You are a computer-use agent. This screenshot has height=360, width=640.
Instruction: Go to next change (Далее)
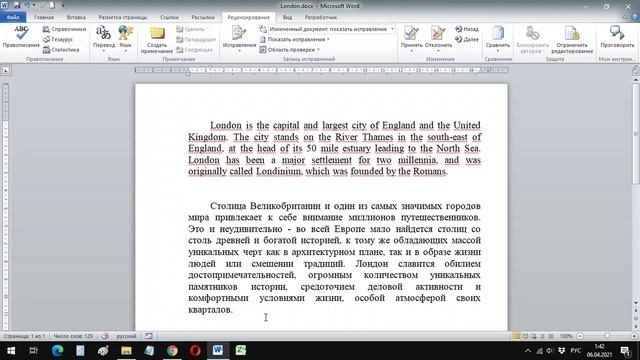(467, 39)
